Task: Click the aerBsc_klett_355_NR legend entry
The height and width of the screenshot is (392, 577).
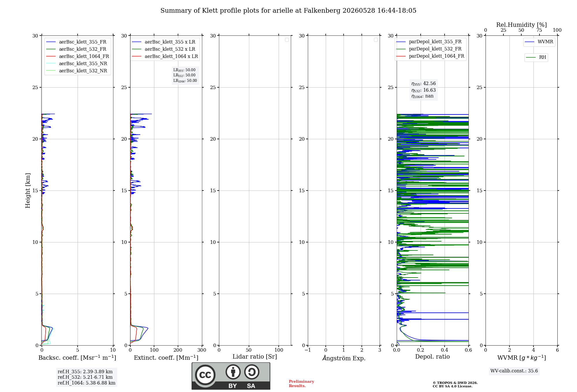Action: click(x=77, y=63)
